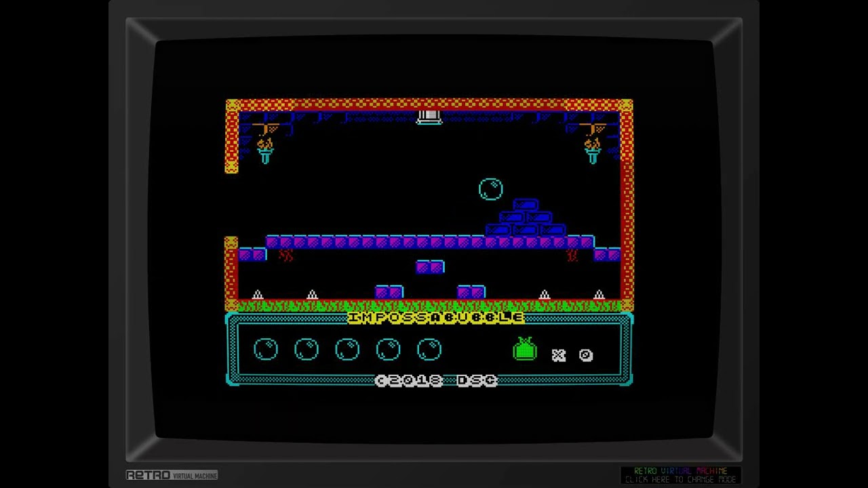This screenshot has width=868, height=488.
Task: Click the top brick of the blue pyramid
Action: [x=525, y=204]
